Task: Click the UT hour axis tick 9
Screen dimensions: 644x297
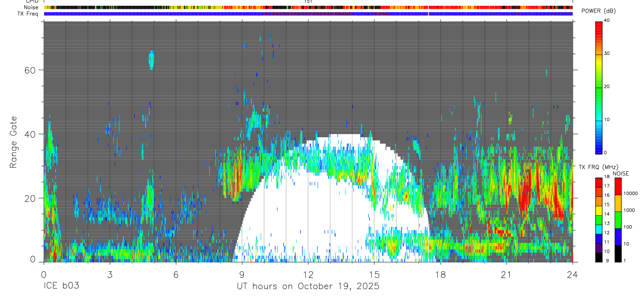Action: click(242, 274)
